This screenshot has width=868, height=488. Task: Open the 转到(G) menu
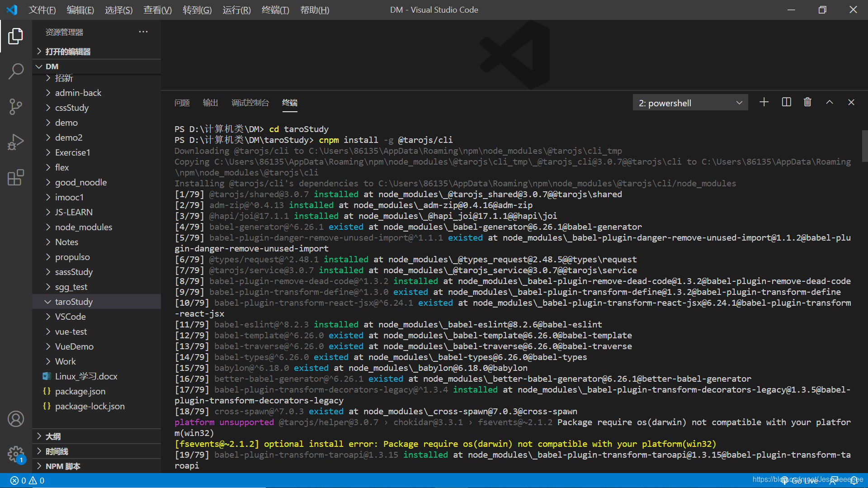click(197, 9)
